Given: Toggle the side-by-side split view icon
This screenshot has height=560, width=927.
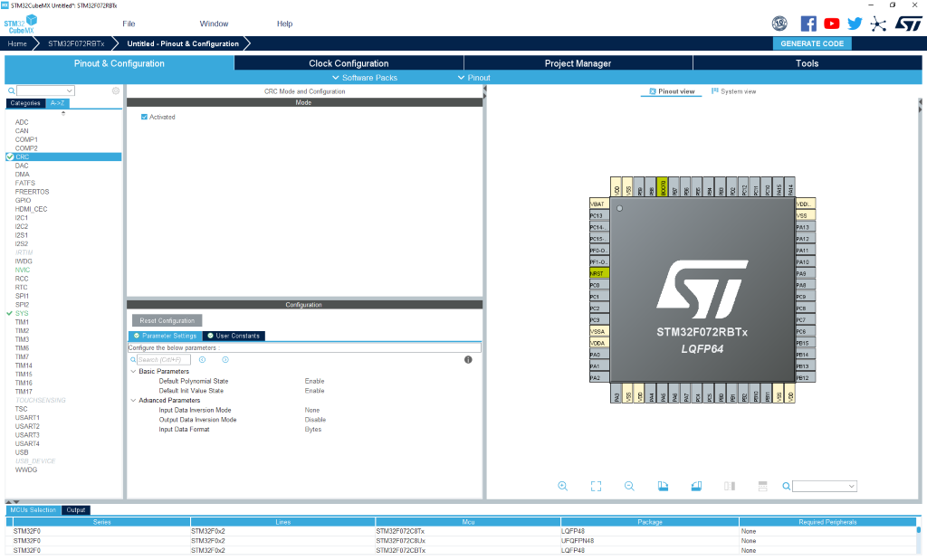Looking at the screenshot, I should click(x=730, y=486).
